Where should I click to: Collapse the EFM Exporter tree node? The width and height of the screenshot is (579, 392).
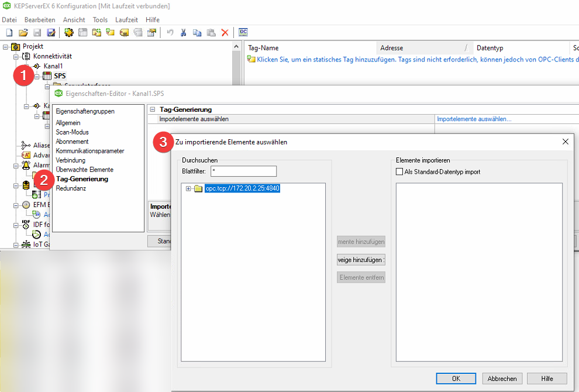[16, 205]
